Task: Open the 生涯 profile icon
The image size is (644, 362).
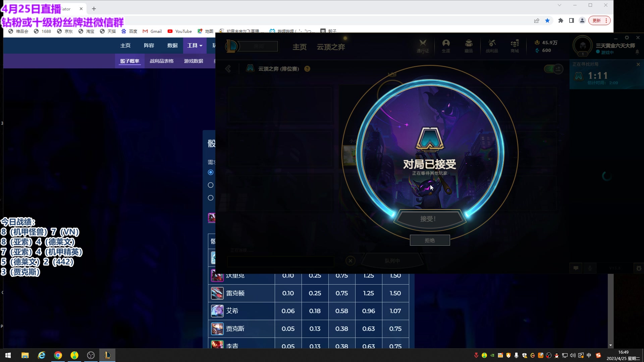Action: 446,46
